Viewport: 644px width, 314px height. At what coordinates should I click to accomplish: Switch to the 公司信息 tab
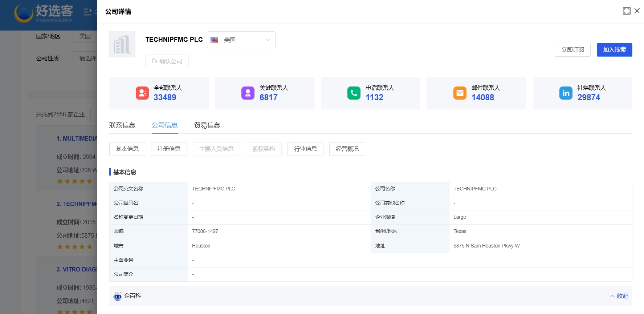pyautogui.click(x=165, y=125)
